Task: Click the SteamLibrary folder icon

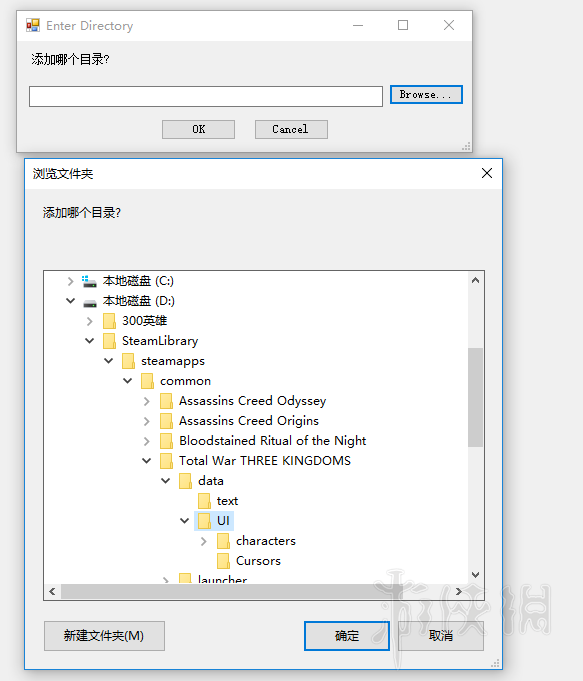Action: tap(109, 341)
